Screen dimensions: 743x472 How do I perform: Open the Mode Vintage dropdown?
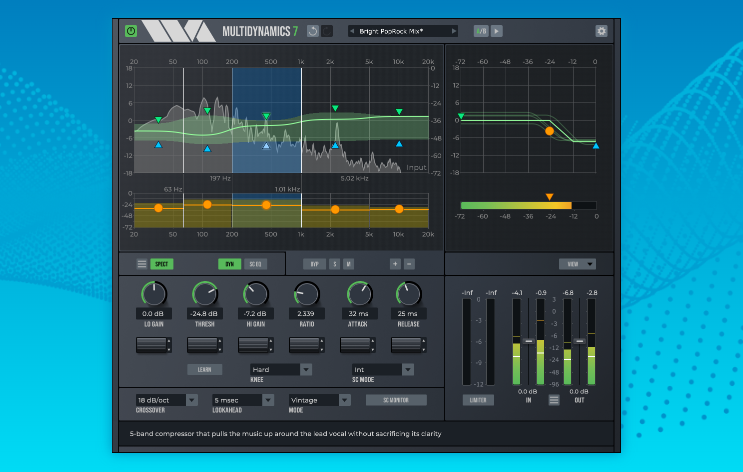(319, 400)
